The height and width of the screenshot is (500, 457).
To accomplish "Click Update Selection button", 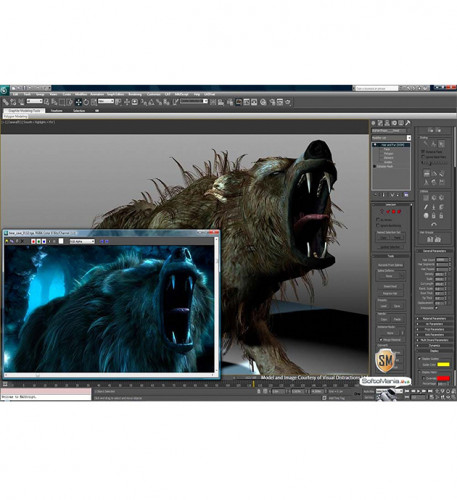I will click(390, 247).
